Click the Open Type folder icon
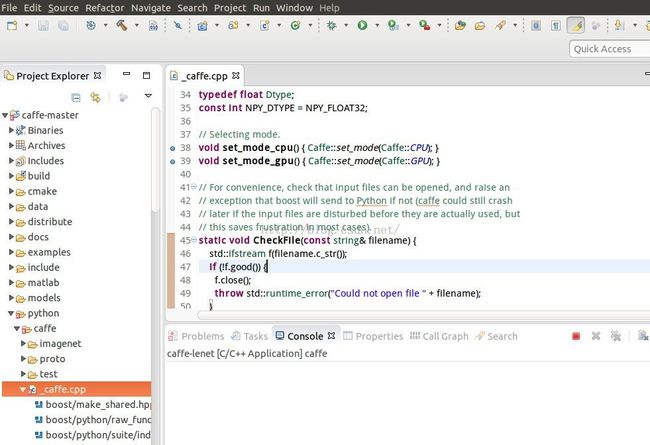Screen dimensions: 650x445 coord(460,25)
